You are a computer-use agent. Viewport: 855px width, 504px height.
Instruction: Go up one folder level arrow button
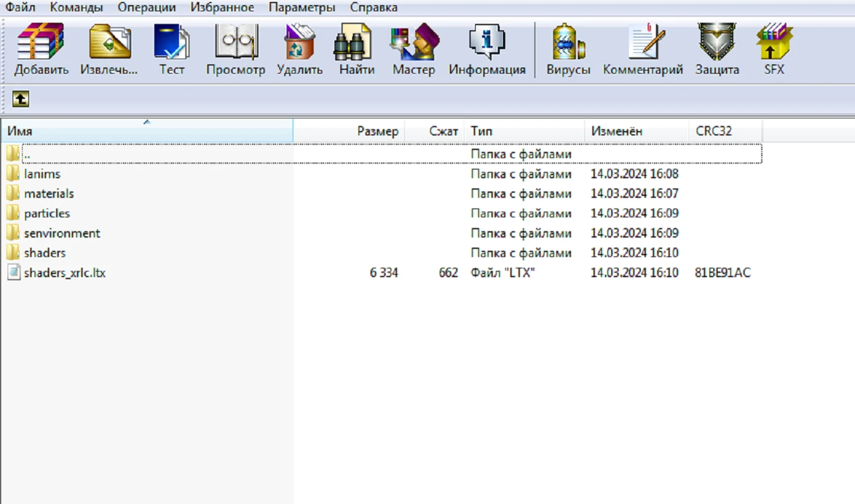click(x=21, y=99)
